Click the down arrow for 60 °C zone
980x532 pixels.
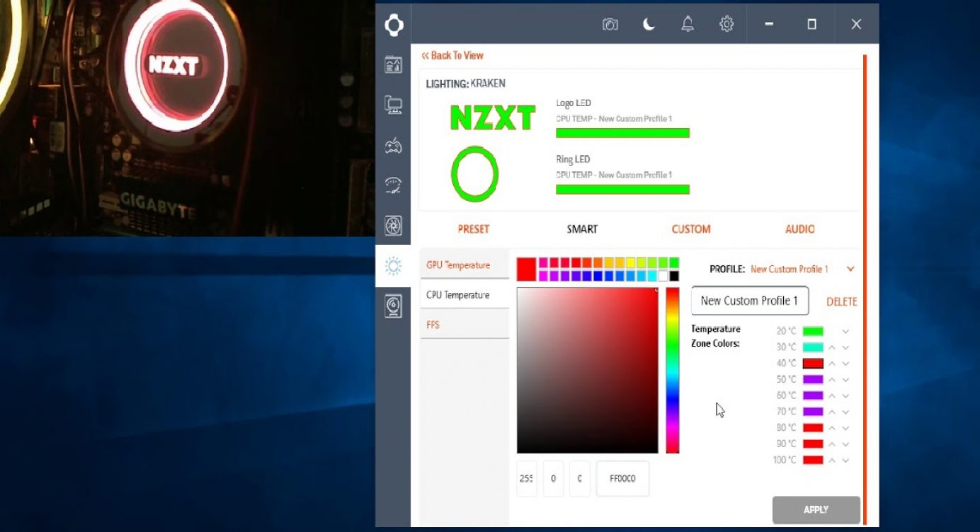[845, 395]
